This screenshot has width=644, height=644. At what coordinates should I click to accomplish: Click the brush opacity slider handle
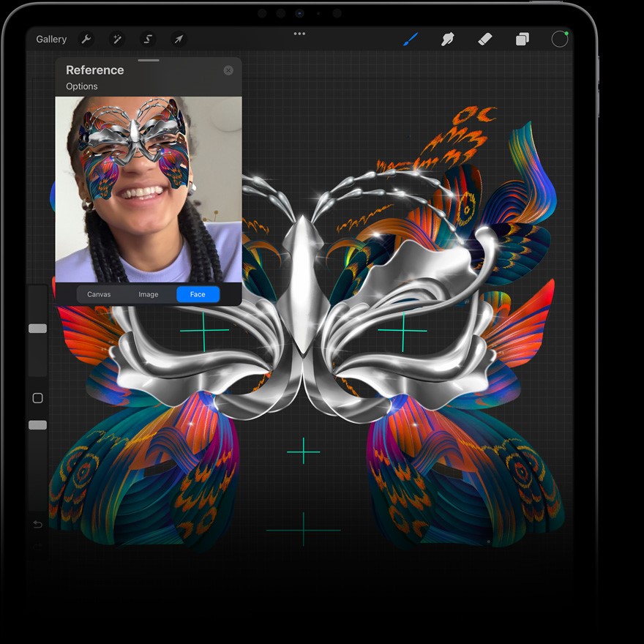pos(38,425)
